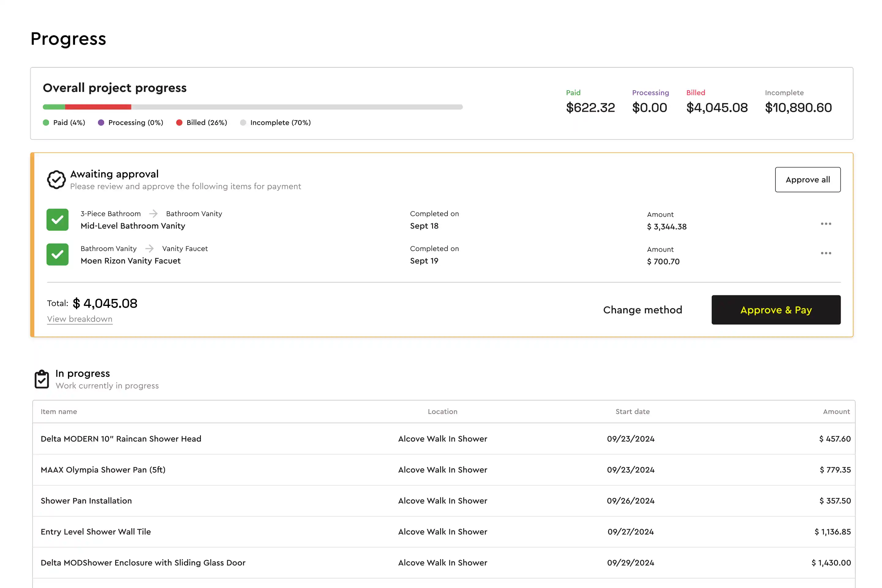
Task: Click the Sept 19 completion date
Action: (424, 261)
